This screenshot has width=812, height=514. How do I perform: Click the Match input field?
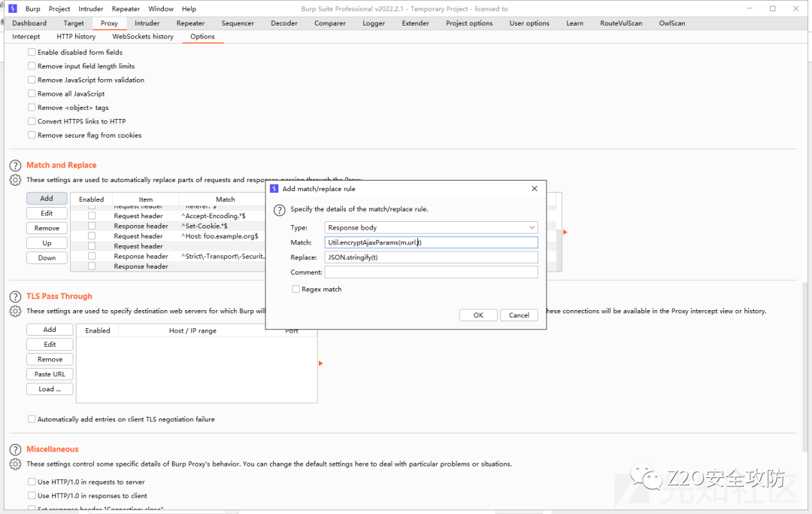click(432, 242)
